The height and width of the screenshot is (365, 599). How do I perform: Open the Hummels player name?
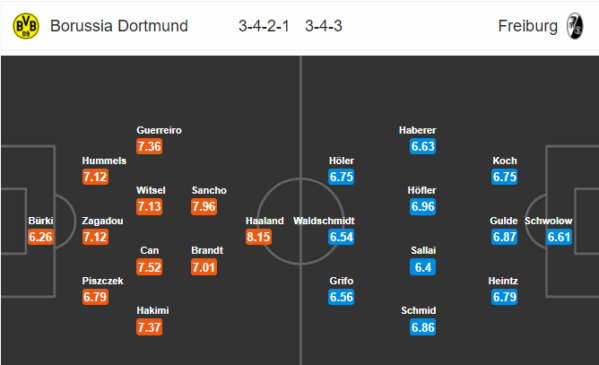point(104,161)
